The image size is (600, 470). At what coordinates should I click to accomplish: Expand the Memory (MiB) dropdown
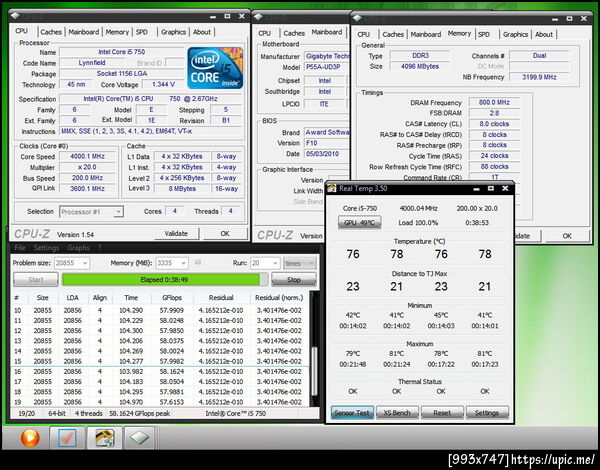click(x=184, y=263)
